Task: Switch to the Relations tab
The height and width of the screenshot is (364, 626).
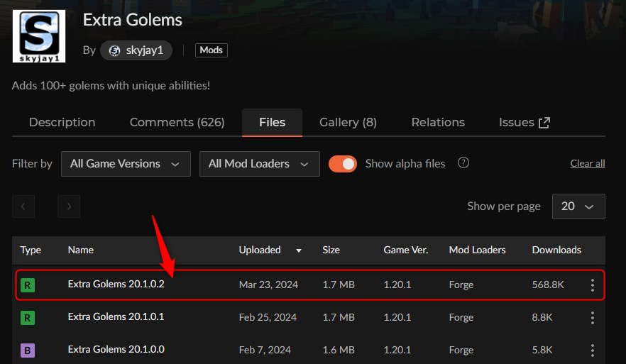Action: coord(438,122)
